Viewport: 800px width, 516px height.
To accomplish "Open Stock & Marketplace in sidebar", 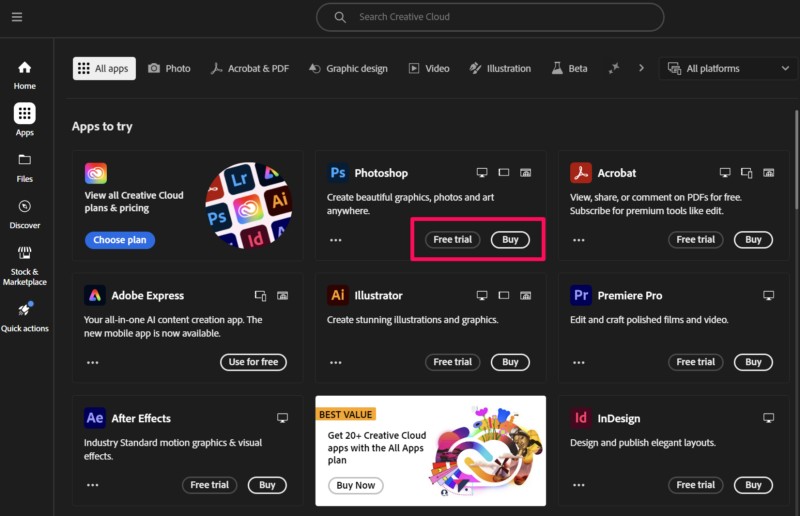I will pos(25,264).
